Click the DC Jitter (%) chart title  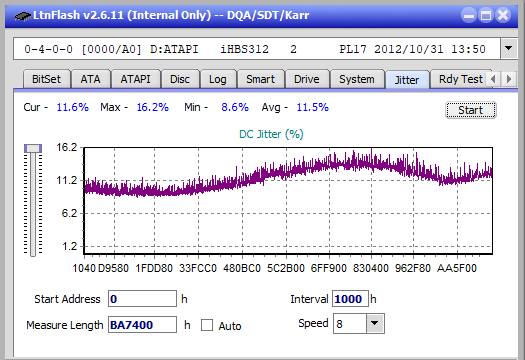point(271,134)
